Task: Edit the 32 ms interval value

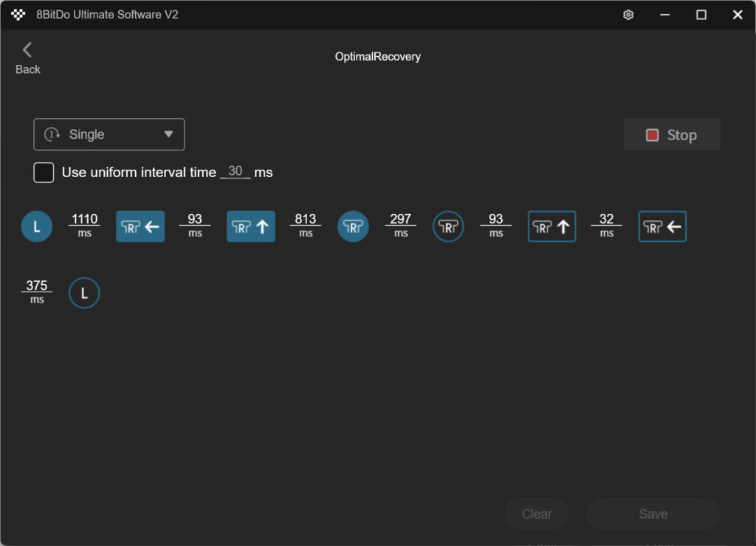Action: [606, 219]
